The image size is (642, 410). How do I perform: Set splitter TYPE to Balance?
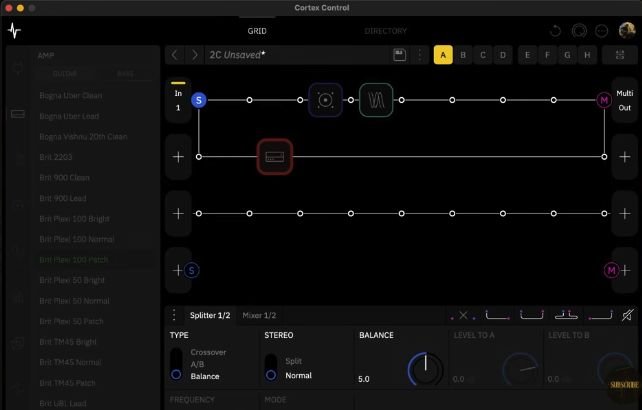[x=205, y=376]
